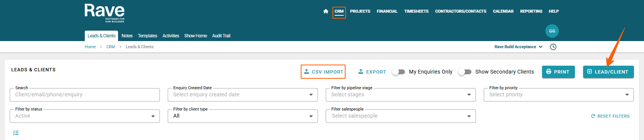
Task: Open the GG user avatar menu
Action: pyautogui.click(x=552, y=31)
